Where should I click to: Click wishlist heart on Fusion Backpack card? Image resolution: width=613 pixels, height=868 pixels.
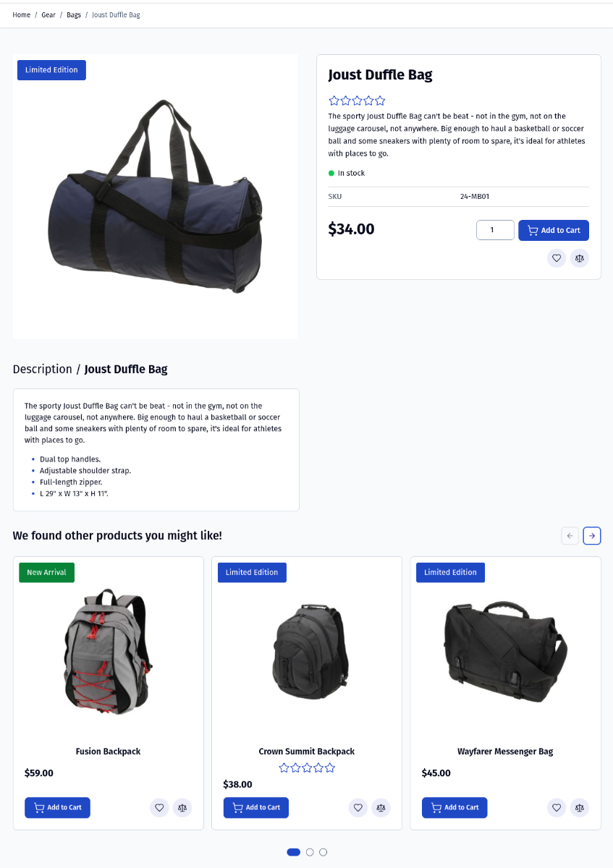(159, 808)
